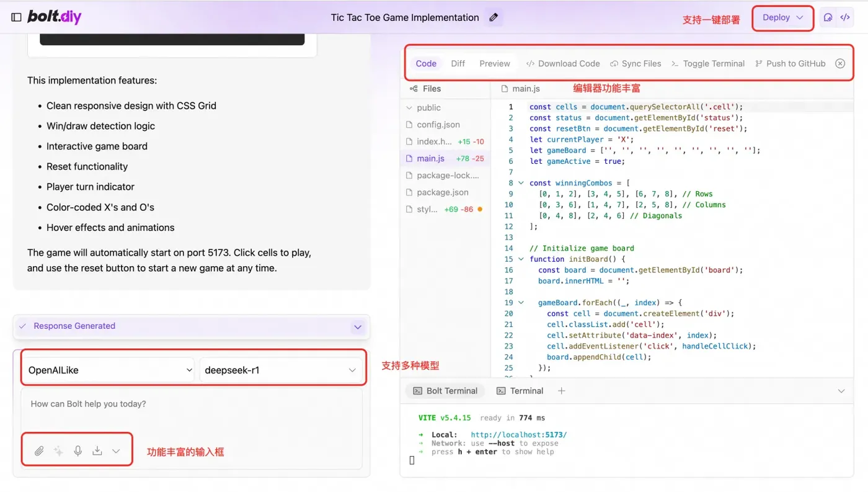Open the index.h... file

tap(445, 141)
